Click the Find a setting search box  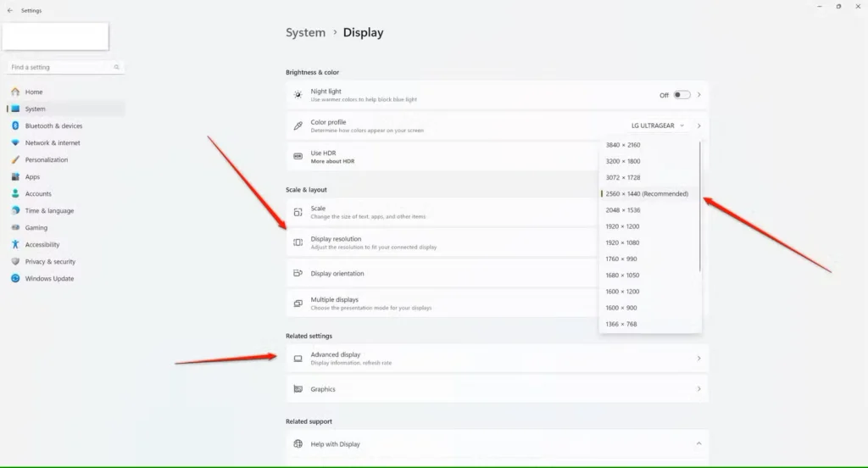click(65, 67)
